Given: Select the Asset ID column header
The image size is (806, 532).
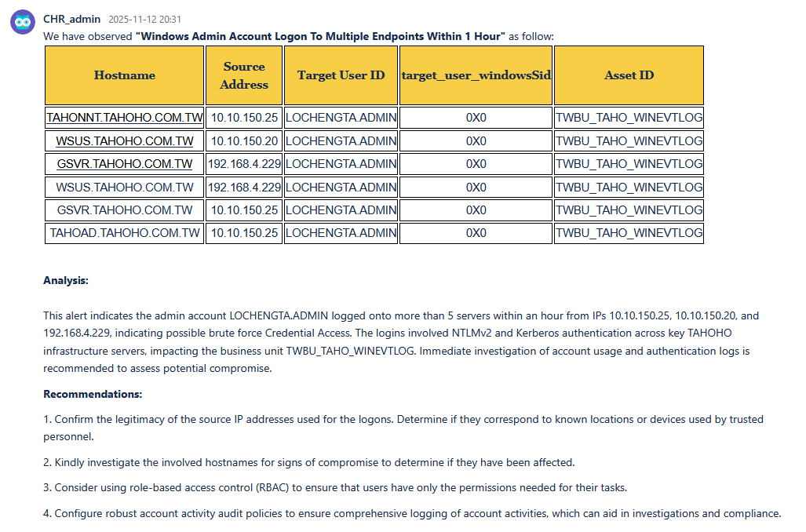Looking at the screenshot, I should click(629, 75).
